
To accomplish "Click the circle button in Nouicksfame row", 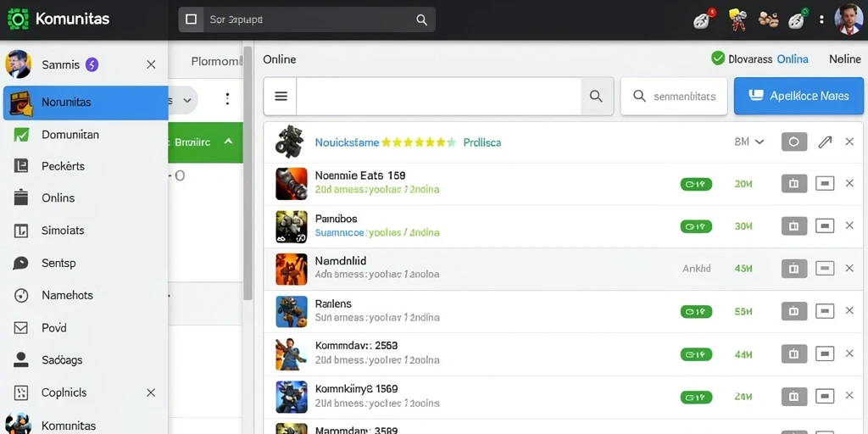I will pos(793,142).
